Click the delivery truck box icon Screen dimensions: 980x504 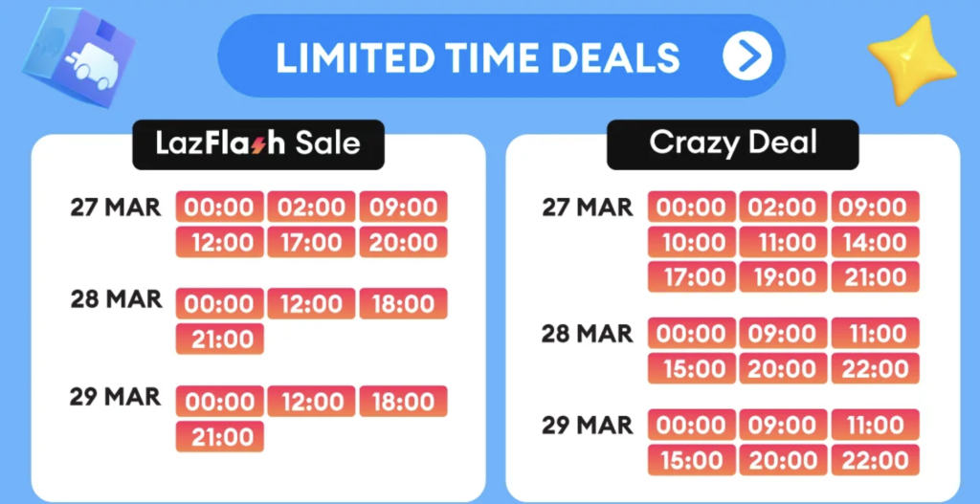pos(78,56)
